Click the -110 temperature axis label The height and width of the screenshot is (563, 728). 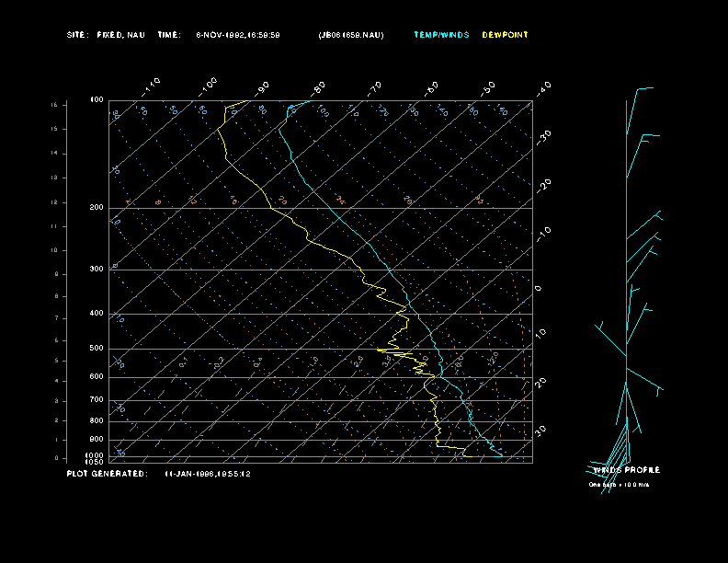coord(151,86)
